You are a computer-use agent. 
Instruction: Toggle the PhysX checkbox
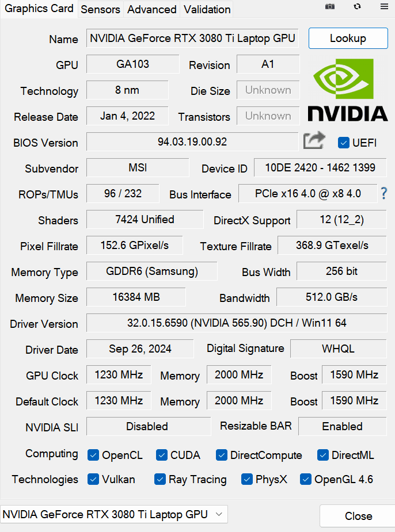(247, 479)
